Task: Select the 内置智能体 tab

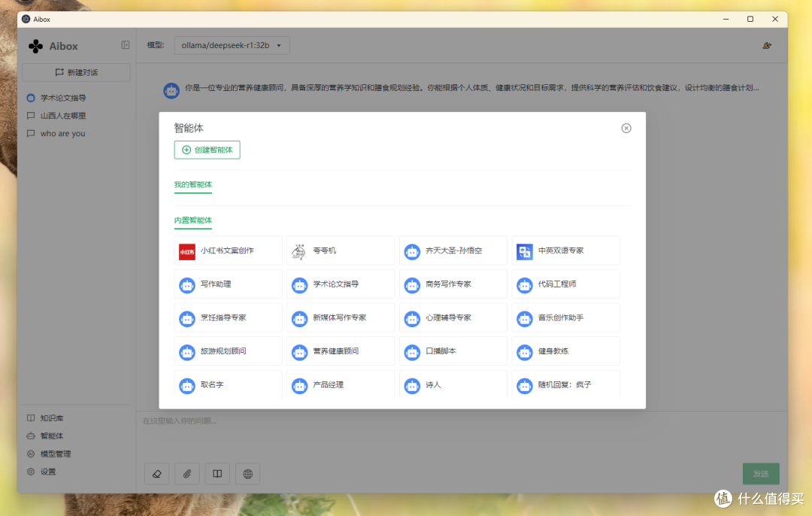Action: point(192,220)
